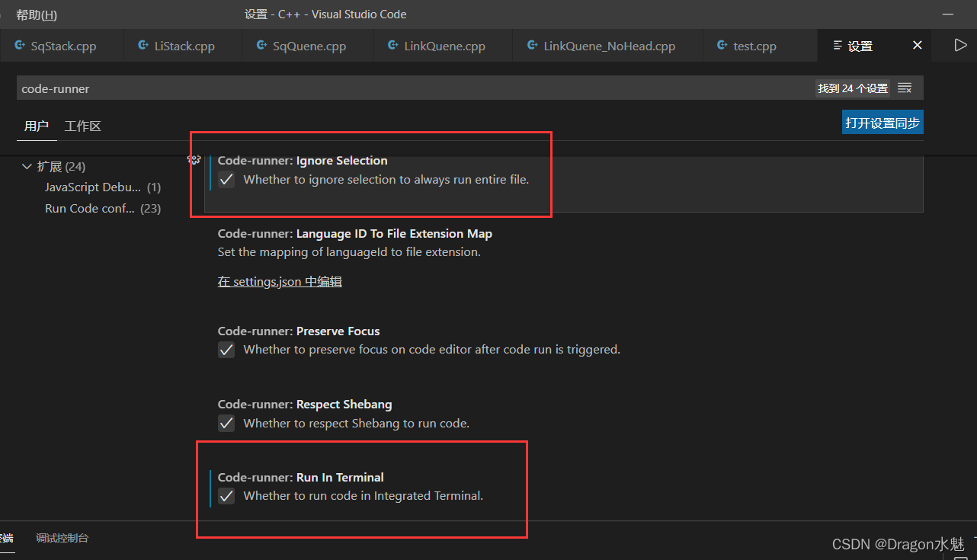Open the gear menu for Ignore Selection
This screenshot has width=977, height=560.
pos(194,160)
